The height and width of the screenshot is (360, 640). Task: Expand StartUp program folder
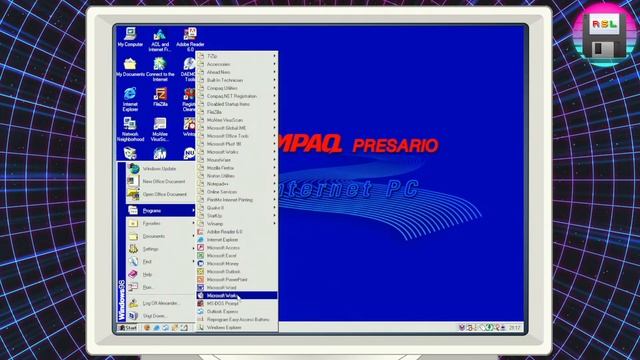coord(237,216)
